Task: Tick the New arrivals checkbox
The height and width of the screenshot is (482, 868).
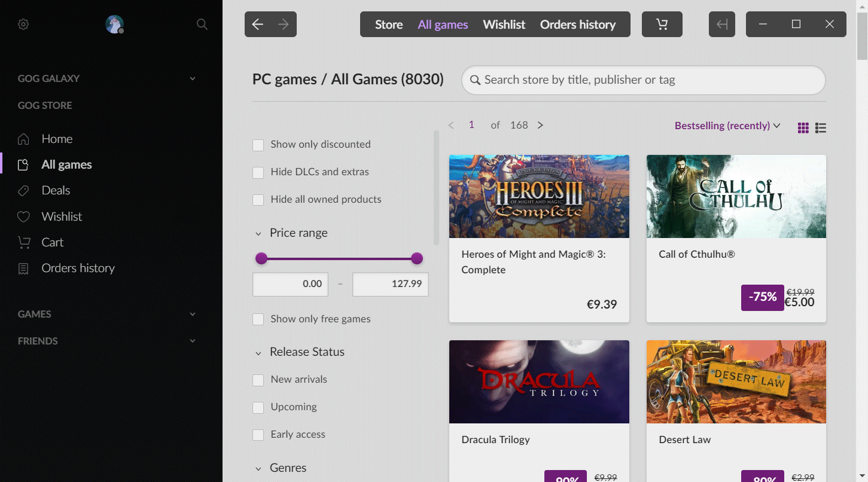Action: coord(258,380)
